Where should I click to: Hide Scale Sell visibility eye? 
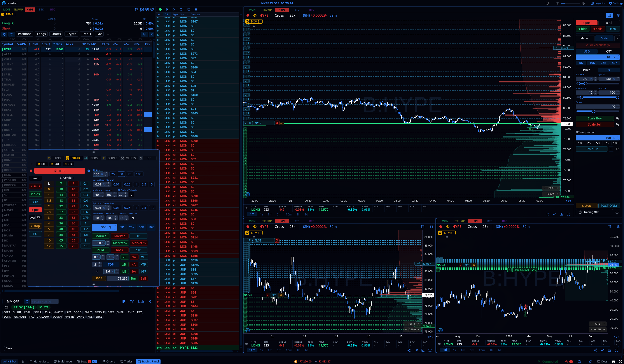click(617, 124)
